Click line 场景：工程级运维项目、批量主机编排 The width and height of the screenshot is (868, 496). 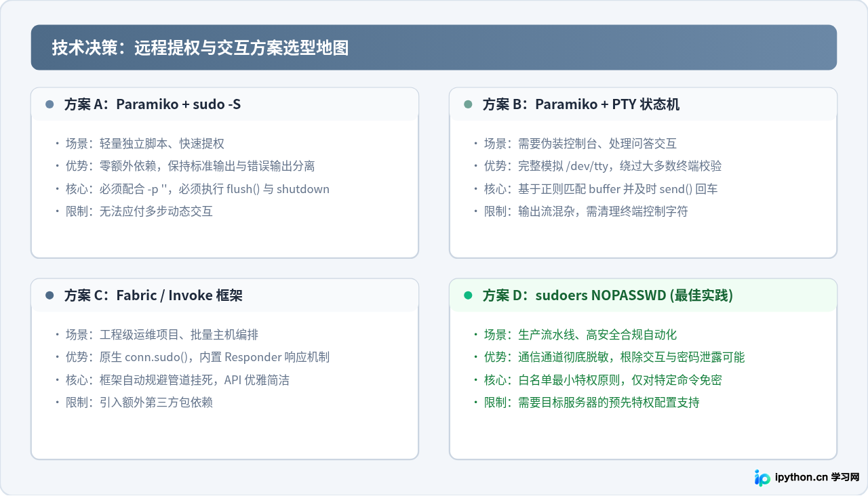click(x=161, y=335)
